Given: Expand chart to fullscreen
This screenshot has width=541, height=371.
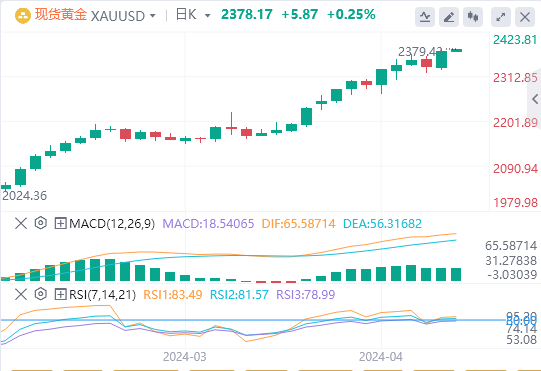Looking at the screenshot, I should tap(501, 17).
